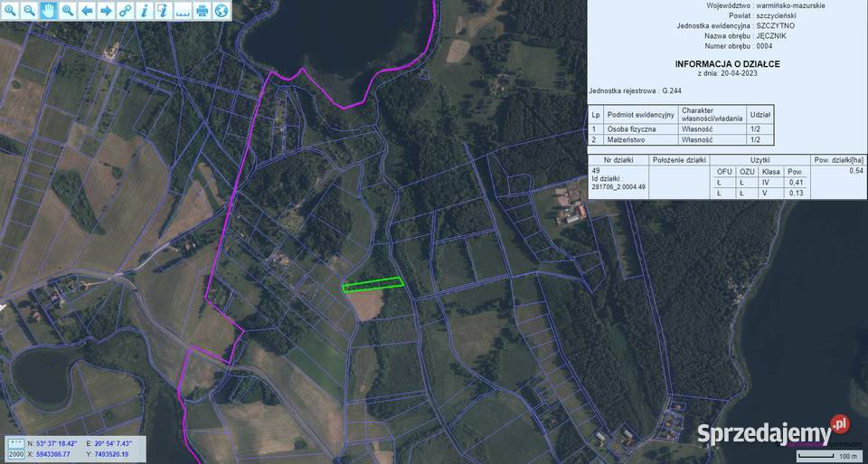The height and width of the screenshot is (464, 868).
Task: Click the printer icon to print map
Action: [202, 10]
